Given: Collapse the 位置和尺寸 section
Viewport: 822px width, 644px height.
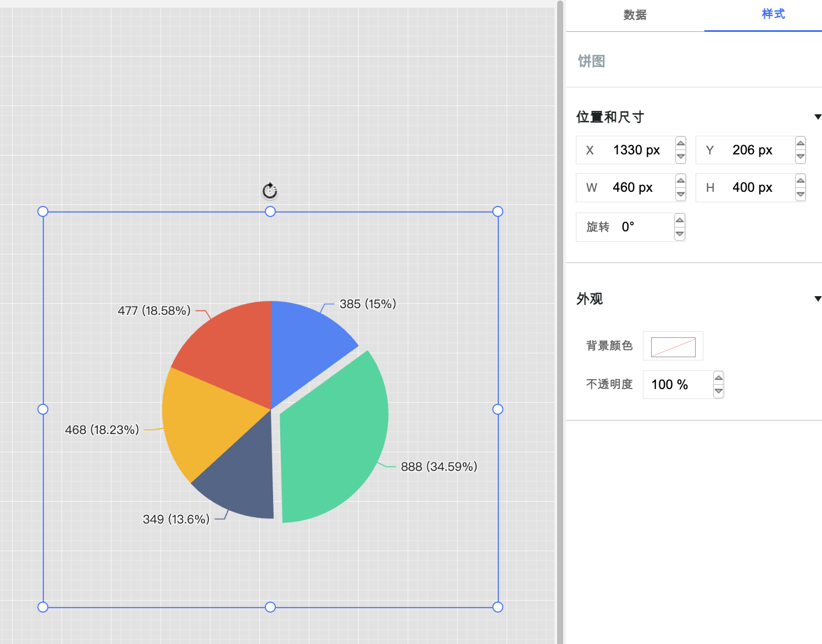Looking at the screenshot, I should point(818,117).
